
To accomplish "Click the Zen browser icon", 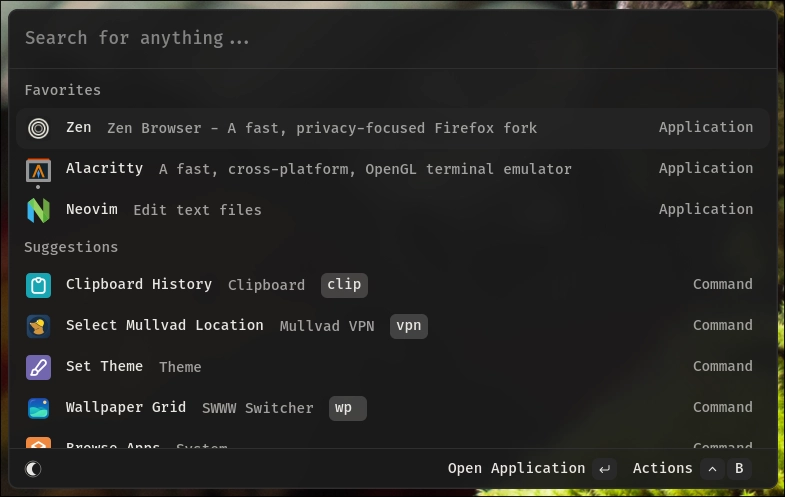I will click(x=38, y=128).
